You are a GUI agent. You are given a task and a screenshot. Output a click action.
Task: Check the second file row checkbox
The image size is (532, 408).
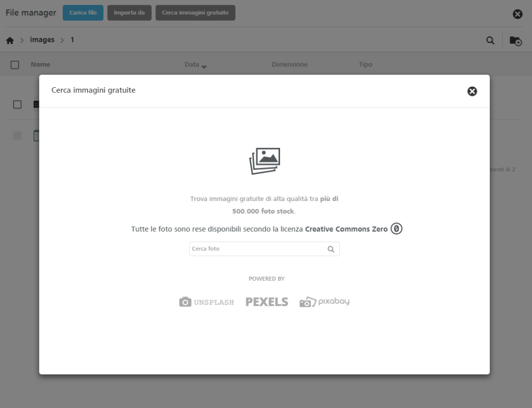[x=17, y=135]
